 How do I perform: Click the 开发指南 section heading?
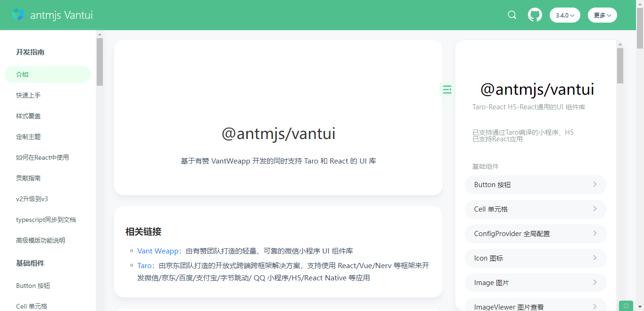(30, 52)
